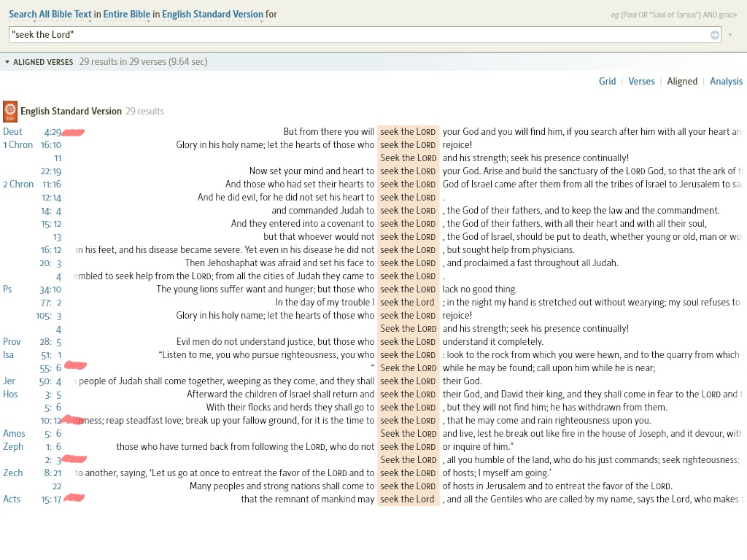Image resolution: width=747 pixels, height=560 pixels.
Task: Open verse reference 15:17
Action: point(52,499)
